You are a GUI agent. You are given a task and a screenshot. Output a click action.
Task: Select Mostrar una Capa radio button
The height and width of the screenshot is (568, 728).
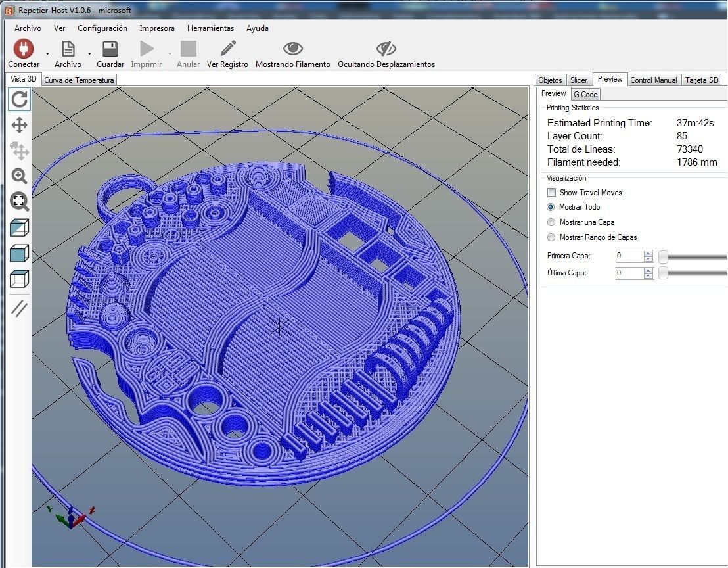click(x=551, y=222)
